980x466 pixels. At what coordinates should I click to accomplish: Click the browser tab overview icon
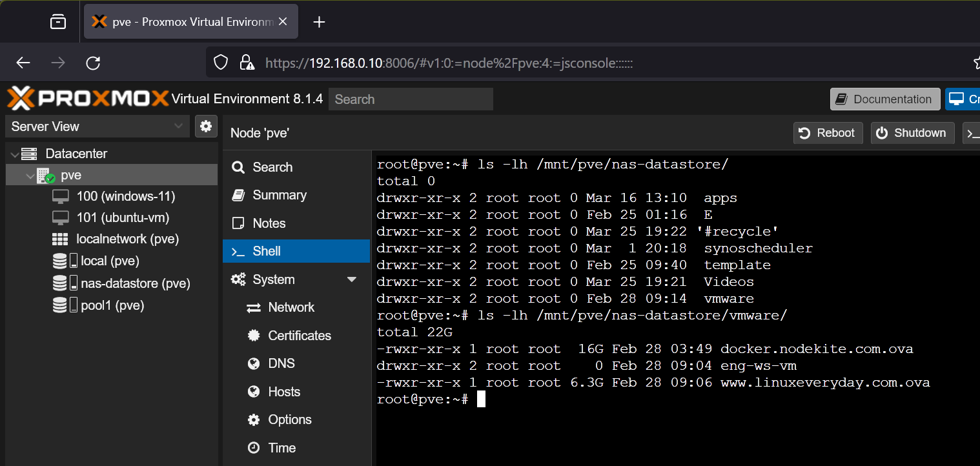[58, 22]
